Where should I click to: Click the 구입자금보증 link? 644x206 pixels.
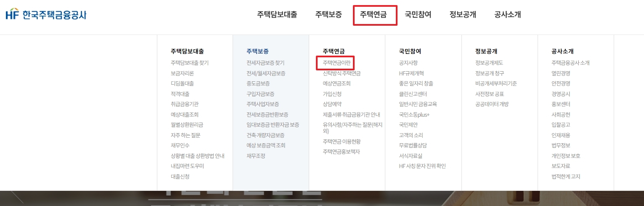tap(260, 94)
